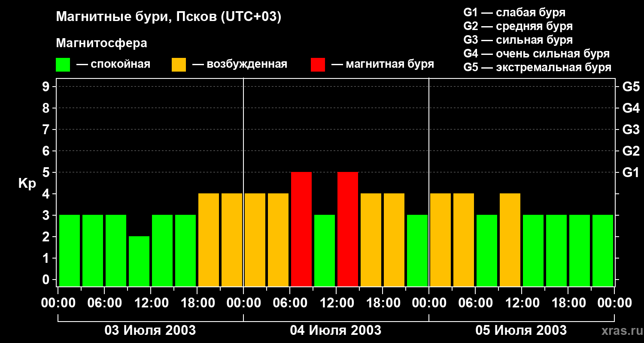Select the last yellow bar on 05 Июля

pyautogui.click(x=510, y=240)
